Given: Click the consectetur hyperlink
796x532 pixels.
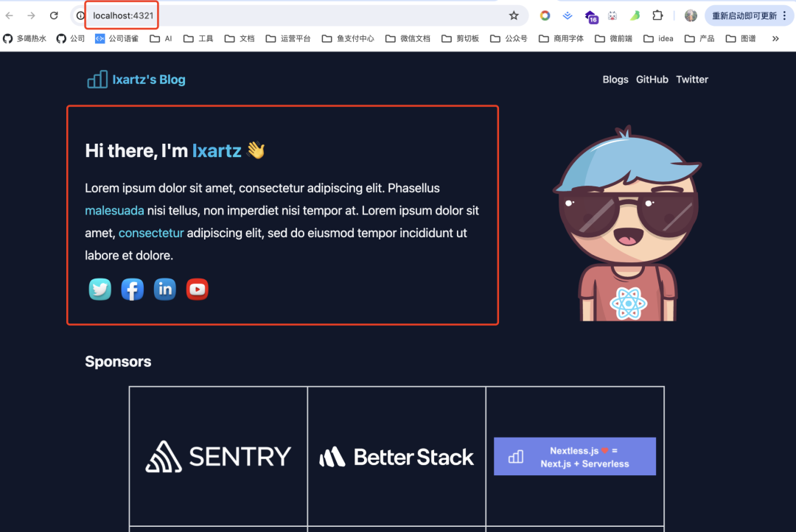Looking at the screenshot, I should coord(151,234).
